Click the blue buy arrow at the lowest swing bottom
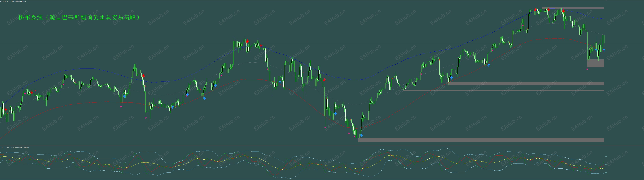Image resolution: width=644 pixels, height=180 pixels. [361, 135]
